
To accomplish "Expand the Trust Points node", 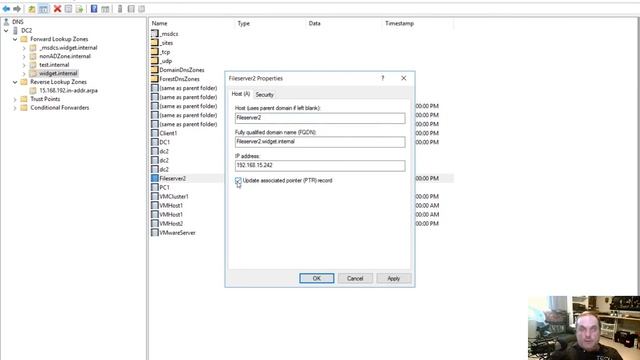I will point(15,99).
